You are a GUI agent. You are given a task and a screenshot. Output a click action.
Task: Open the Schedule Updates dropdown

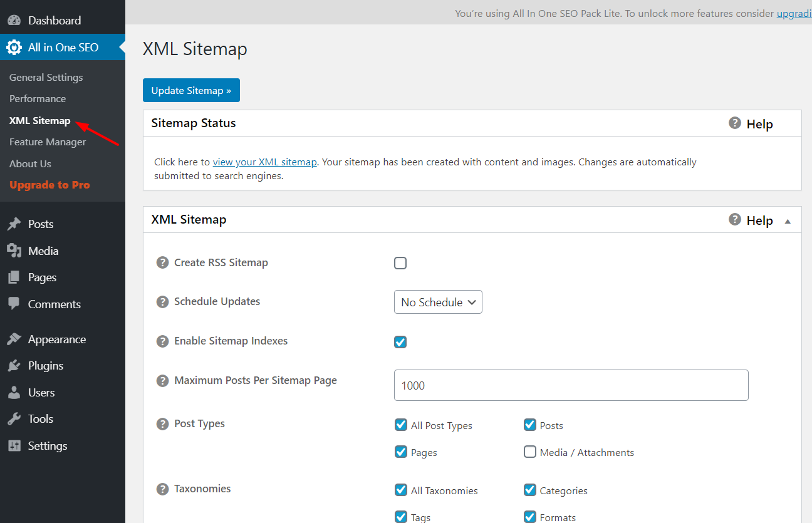[438, 302]
